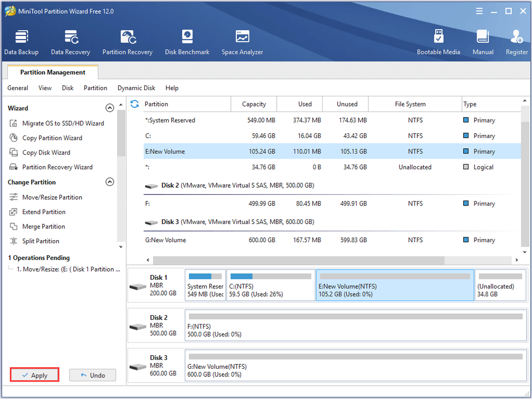Launch the Data Recovery tool
The width and height of the screenshot is (532, 399).
click(x=70, y=43)
